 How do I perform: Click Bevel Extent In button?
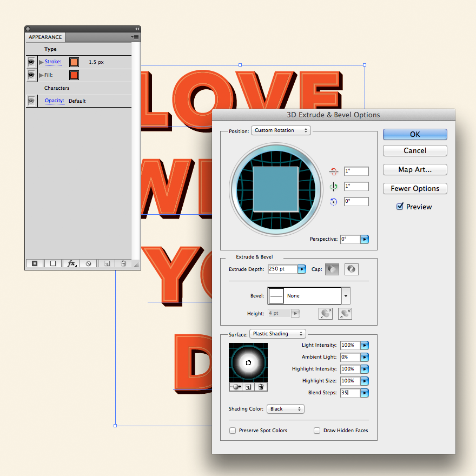345,314
